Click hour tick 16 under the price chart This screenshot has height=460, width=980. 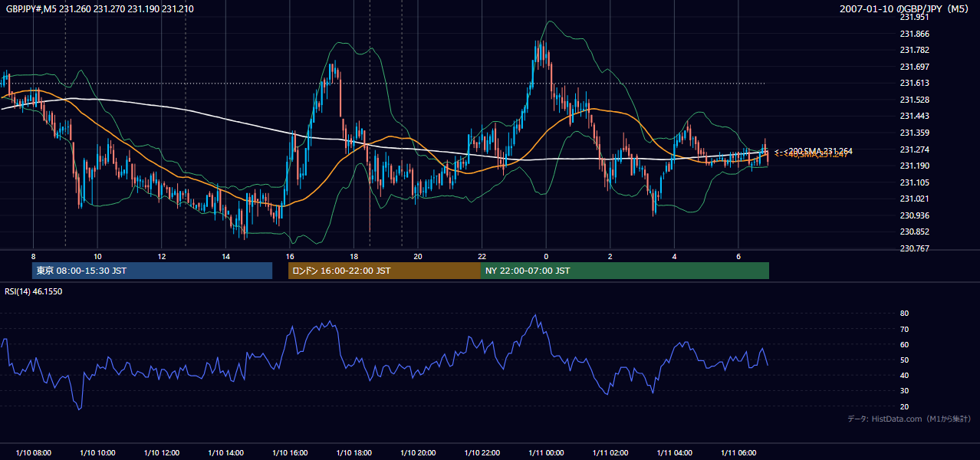click(290, 256)
